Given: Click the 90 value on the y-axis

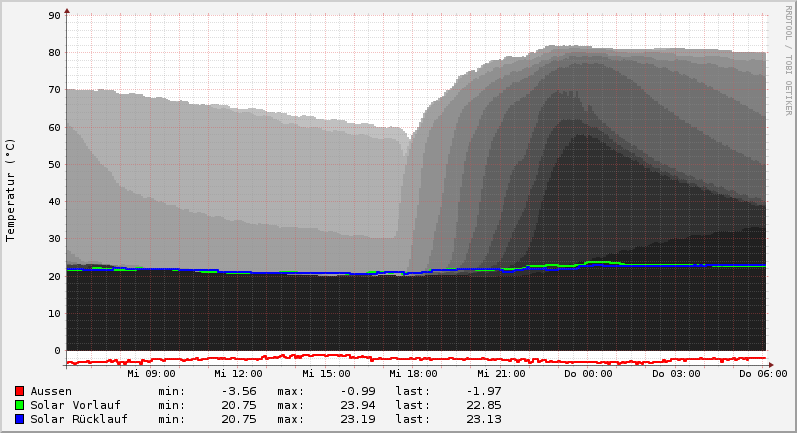Looking at the screenshot, I should coord(56,16).
